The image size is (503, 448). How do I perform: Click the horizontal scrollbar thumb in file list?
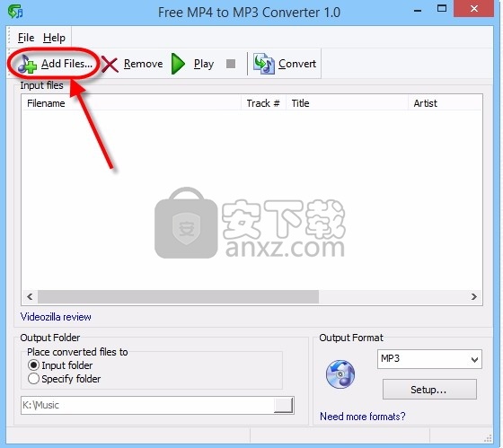point(179,296)
